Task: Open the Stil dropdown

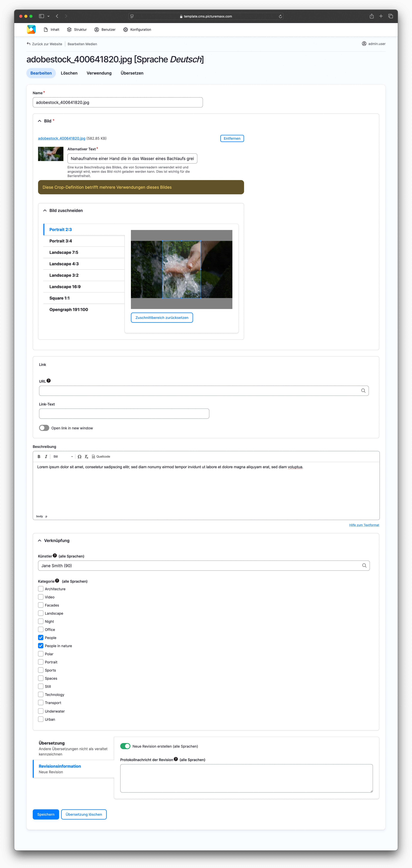Action: click(63, 457)
